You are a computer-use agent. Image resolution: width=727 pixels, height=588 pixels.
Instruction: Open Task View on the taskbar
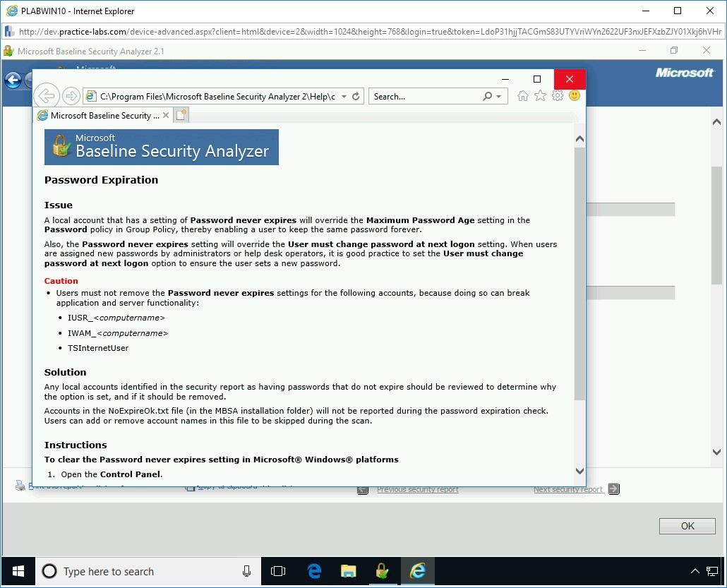click(277, 571)
